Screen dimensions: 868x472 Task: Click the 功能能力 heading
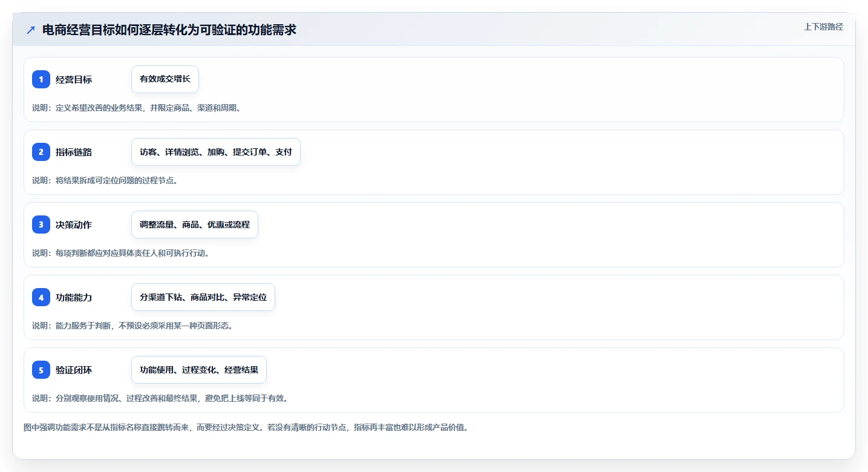pyautogui.click(x=74, y=297)
